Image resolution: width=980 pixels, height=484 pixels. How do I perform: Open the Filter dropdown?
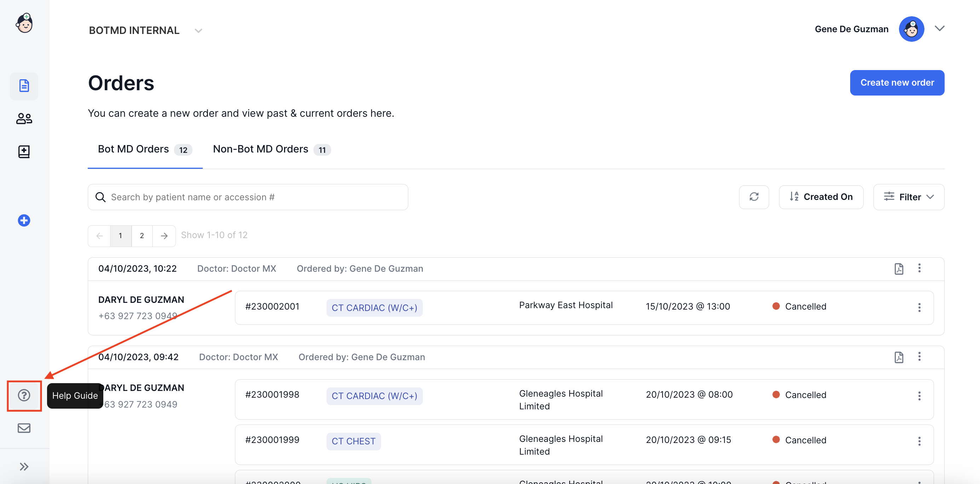(x=909, y=197)
